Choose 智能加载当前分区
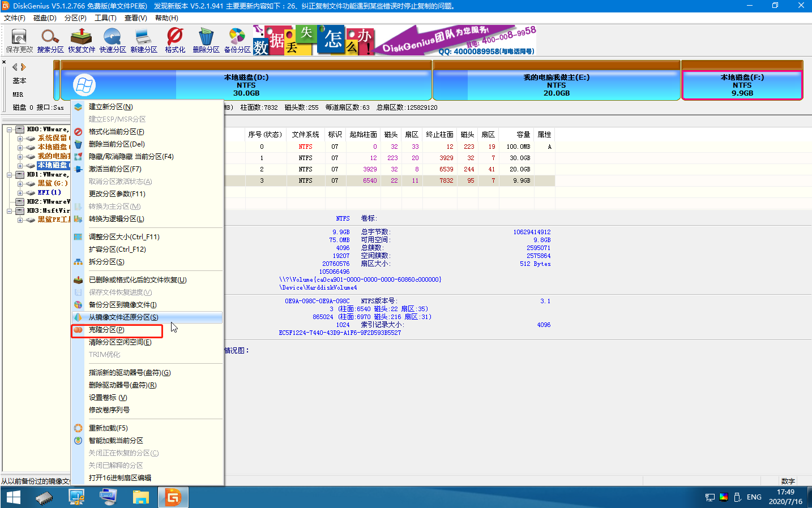The height and width of the screenshot is (508, 812). point(147,441)
